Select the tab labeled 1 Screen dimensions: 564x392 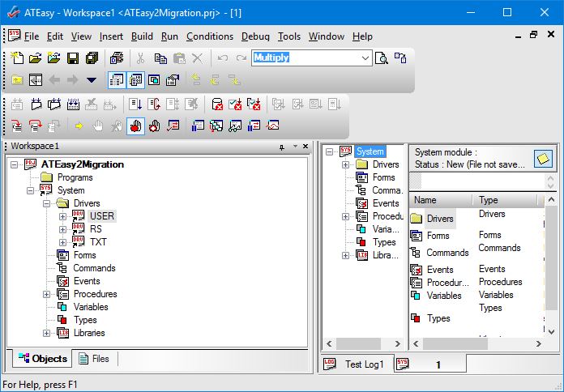click(x=430, y=364)
